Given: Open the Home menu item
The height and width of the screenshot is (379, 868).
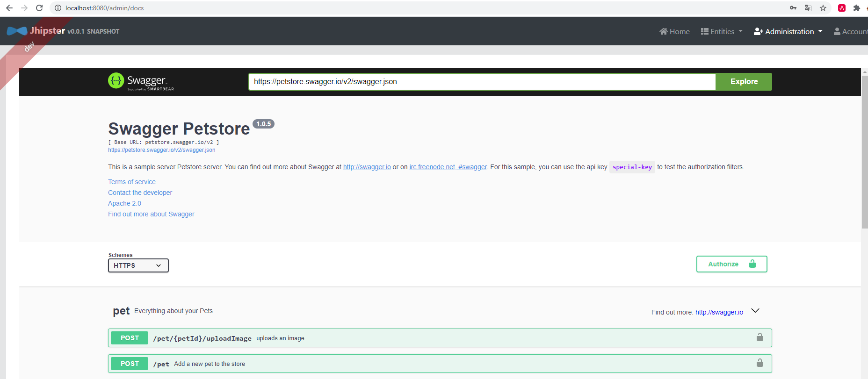Looking at the screenshot, I should (x=674, y=31).
